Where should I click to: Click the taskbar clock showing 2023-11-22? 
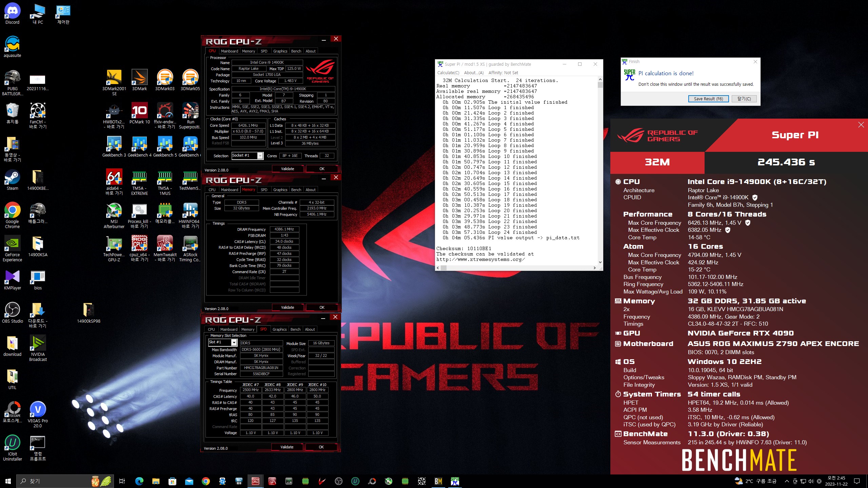836,481
